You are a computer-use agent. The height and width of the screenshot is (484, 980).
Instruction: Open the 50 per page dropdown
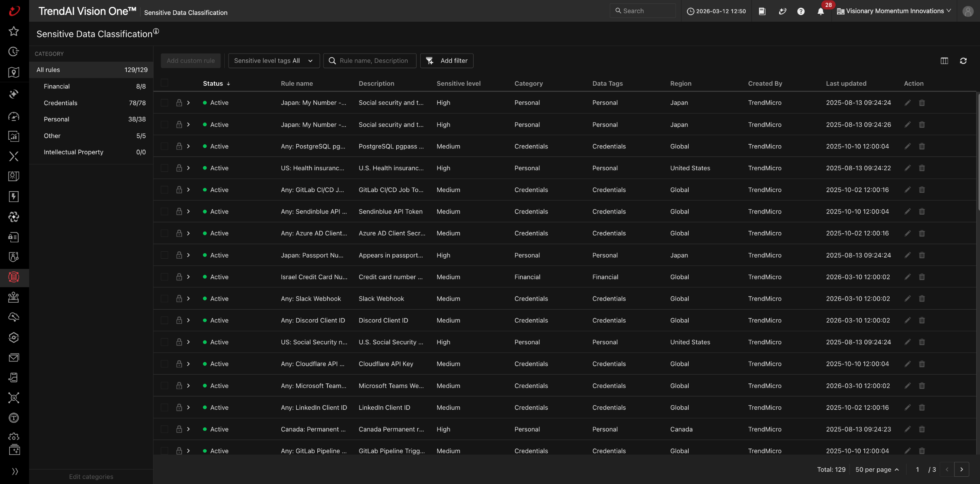point(877,469)
